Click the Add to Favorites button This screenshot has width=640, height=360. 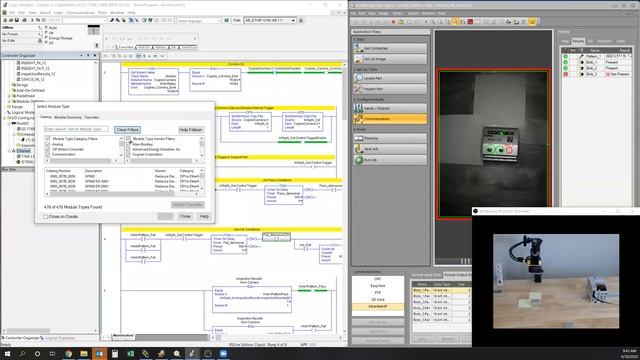(188, 204)
